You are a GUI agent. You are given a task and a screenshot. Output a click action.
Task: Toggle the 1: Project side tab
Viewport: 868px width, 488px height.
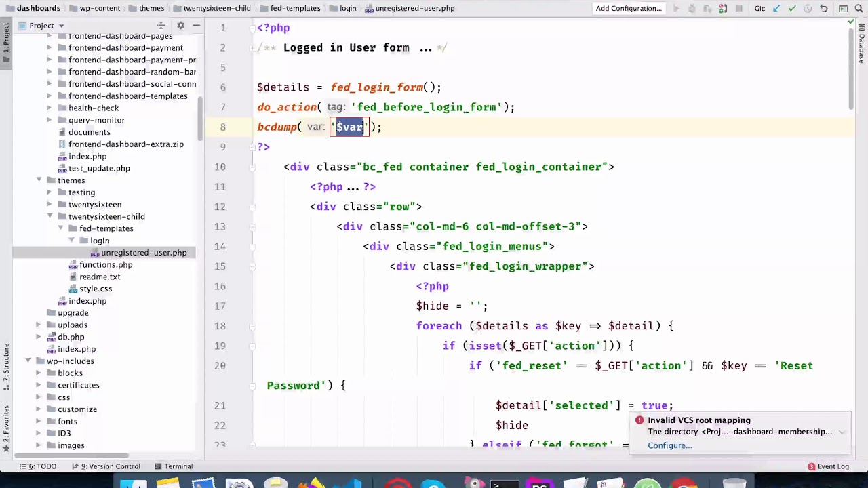click(x=6, y=42)
